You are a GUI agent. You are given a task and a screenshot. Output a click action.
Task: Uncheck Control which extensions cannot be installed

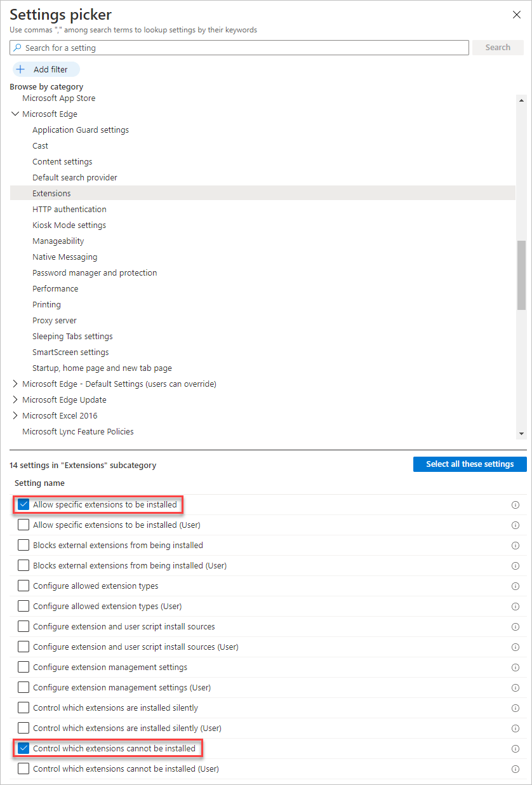23,748
